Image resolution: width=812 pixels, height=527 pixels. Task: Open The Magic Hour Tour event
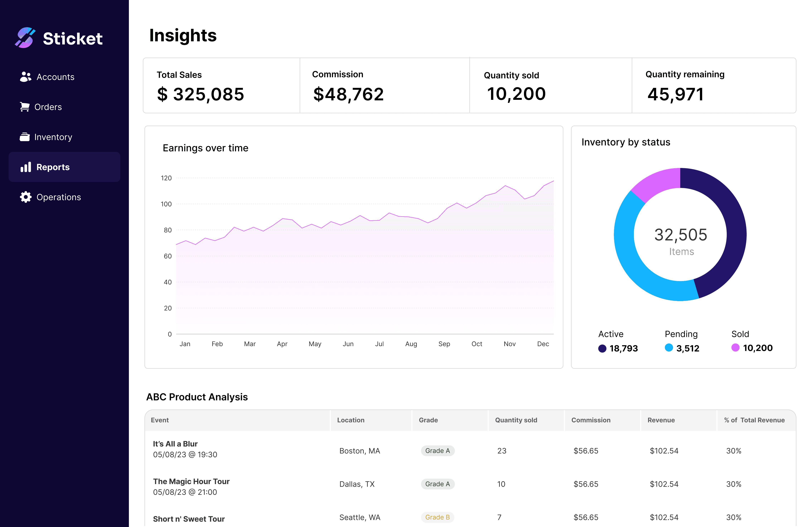tap(191, 481)
